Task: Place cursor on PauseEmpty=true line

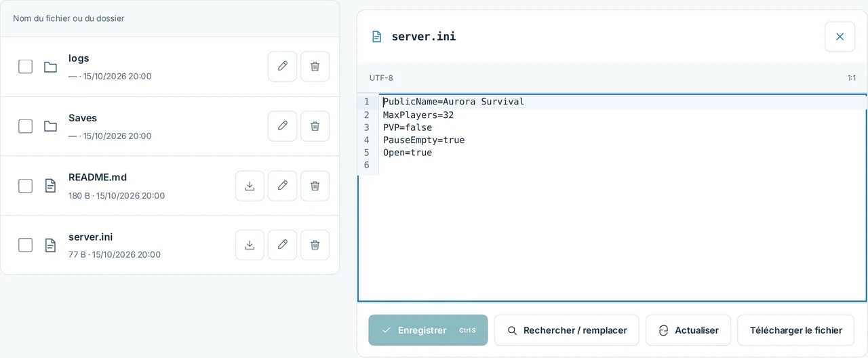Action: coord(424,140)
